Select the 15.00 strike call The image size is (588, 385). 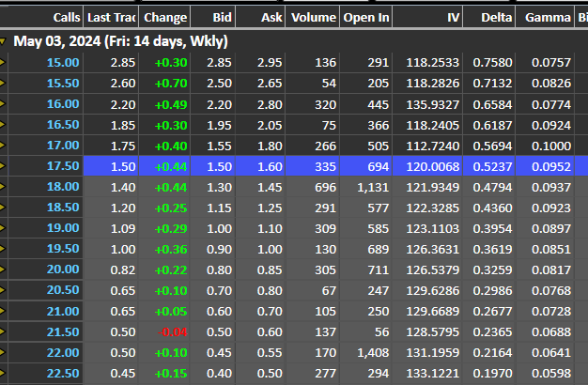pos(63,63)
